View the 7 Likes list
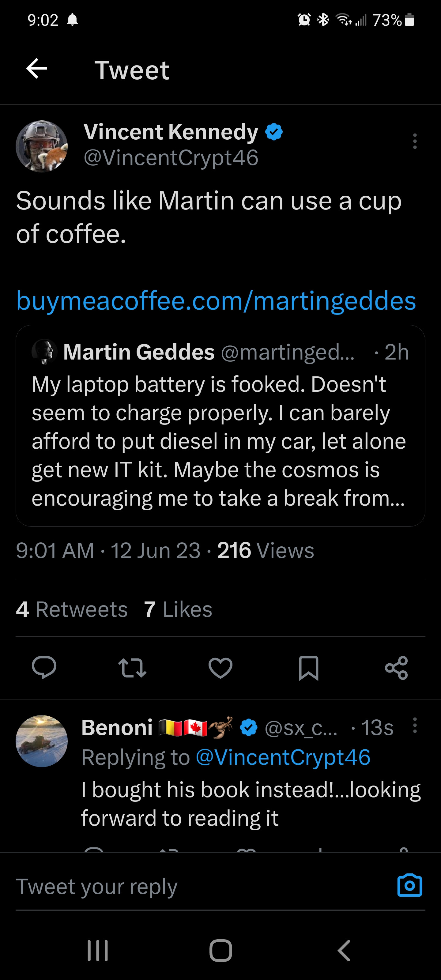Screen dimensions: 441x980 tap(178, 609)
